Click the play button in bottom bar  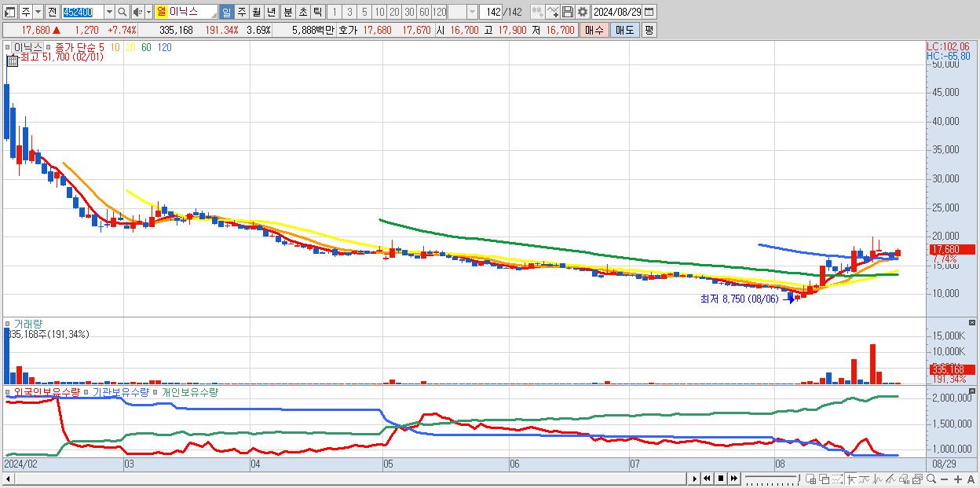tap(695, 479)
